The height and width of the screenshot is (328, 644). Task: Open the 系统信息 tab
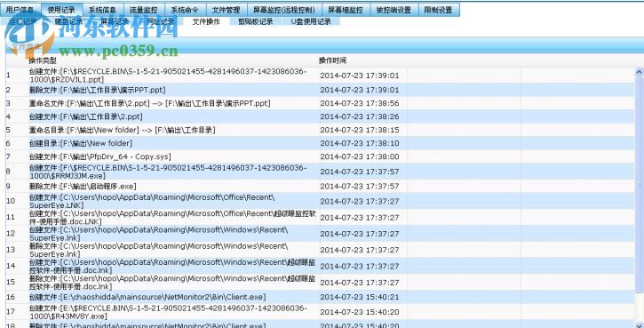coord(103,10)
